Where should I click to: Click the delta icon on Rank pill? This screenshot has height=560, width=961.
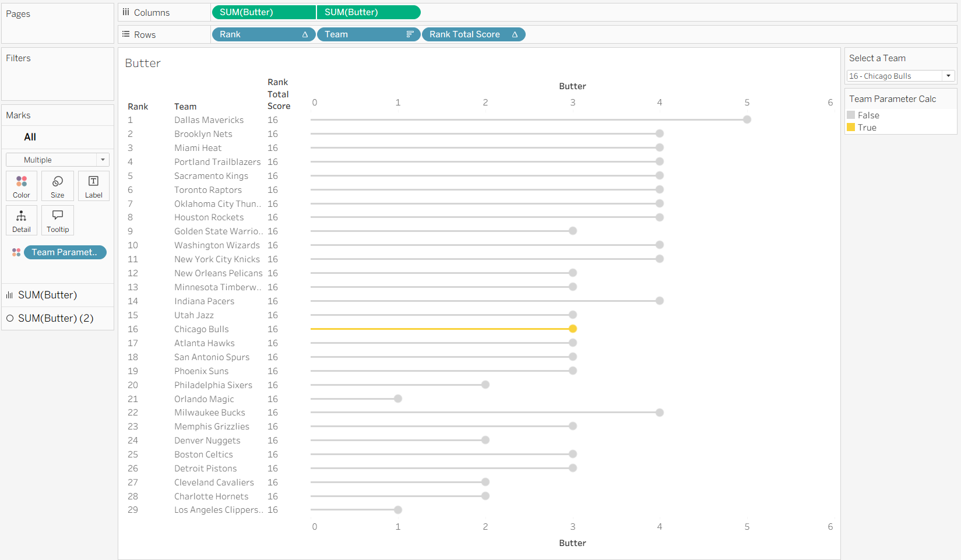coord(305,34)
